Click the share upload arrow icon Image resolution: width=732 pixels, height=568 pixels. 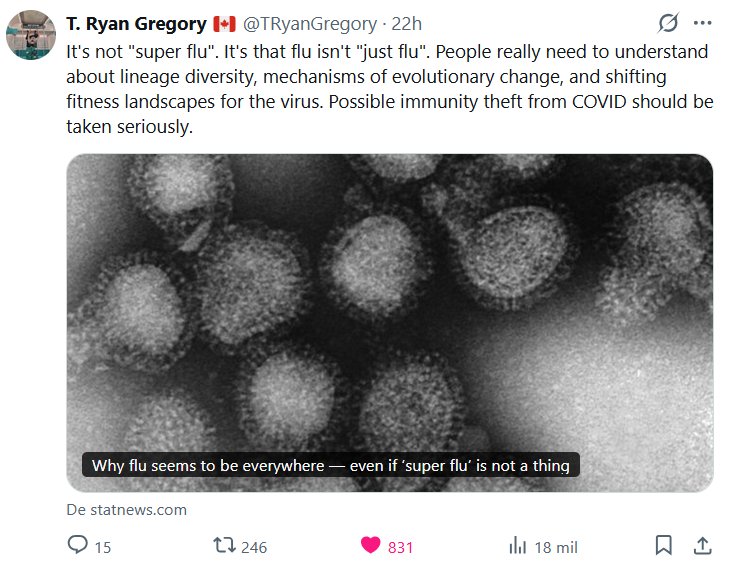coord(702,545)
